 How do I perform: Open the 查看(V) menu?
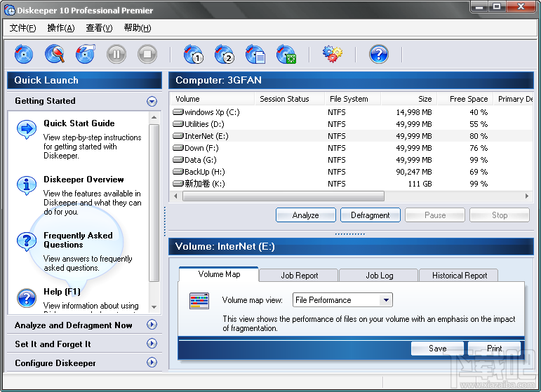pos(99,28)
